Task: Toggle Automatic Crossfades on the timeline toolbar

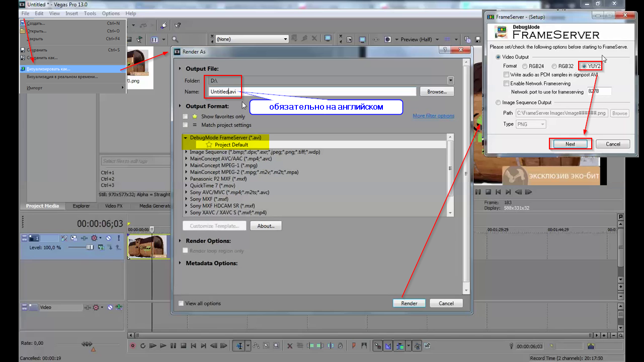Action: (388, 346)
